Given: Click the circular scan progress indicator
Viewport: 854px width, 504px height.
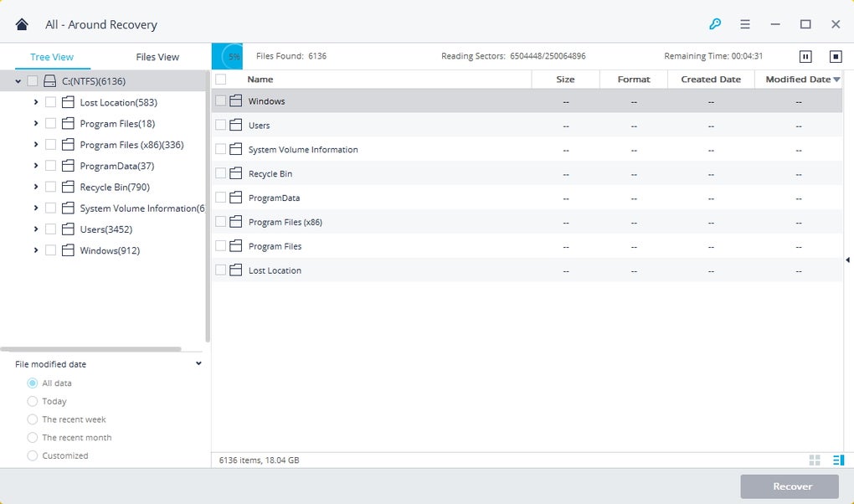Looking at the screenshot, I should click(228, 56).
